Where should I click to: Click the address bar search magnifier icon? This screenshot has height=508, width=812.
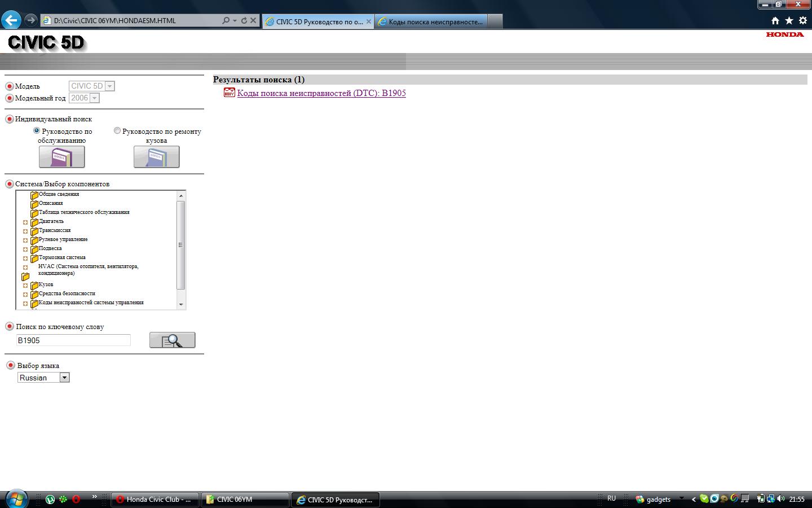[x=226, y=20]
